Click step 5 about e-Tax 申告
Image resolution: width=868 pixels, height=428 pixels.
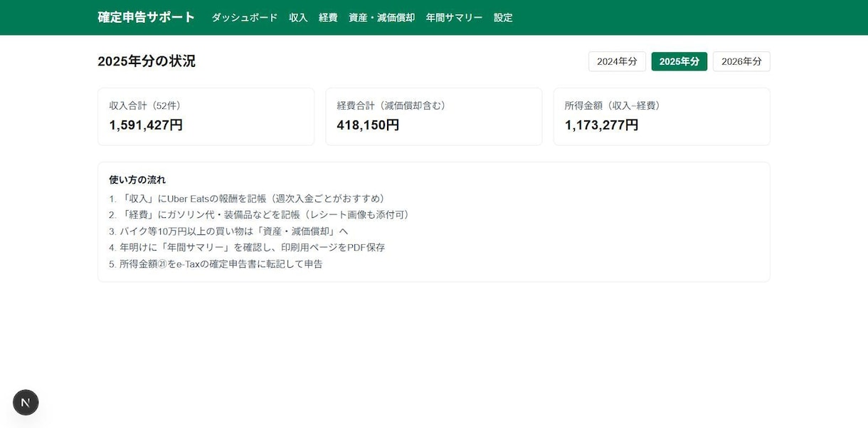pyautogui.click(x=216, y=264)
